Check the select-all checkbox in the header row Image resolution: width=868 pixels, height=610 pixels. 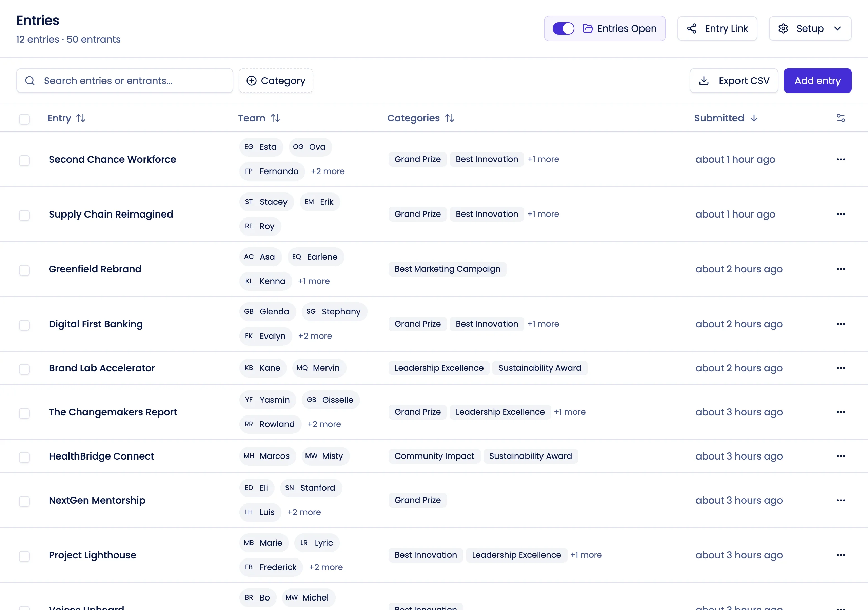click(24, 119)
